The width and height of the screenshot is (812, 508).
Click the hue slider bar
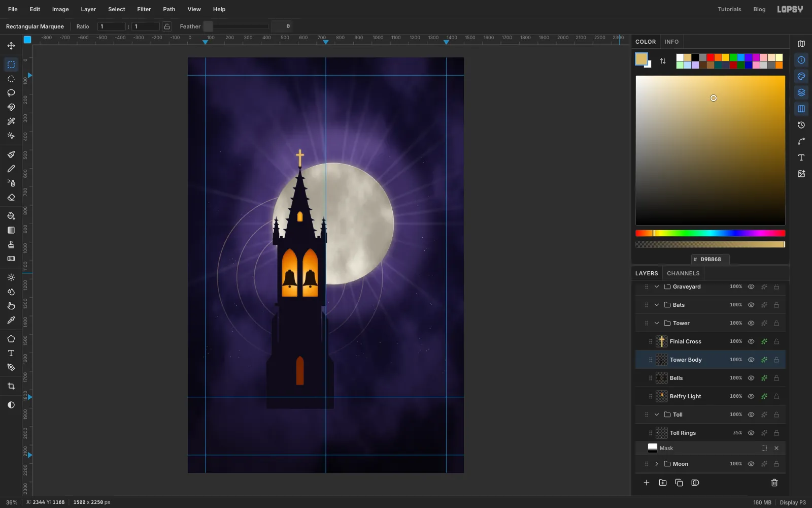point(710,233)
